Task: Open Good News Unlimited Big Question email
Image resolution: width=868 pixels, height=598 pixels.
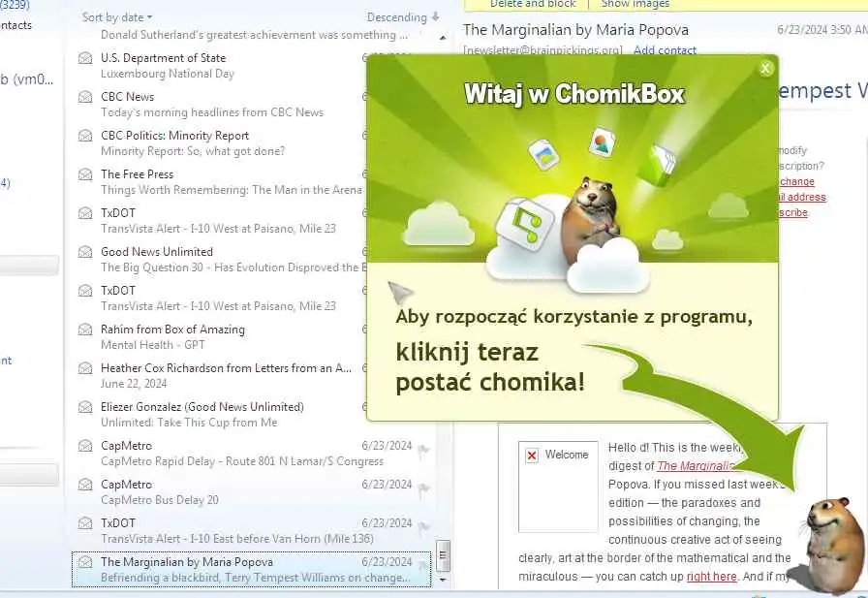Action: (x=220, y=259)
